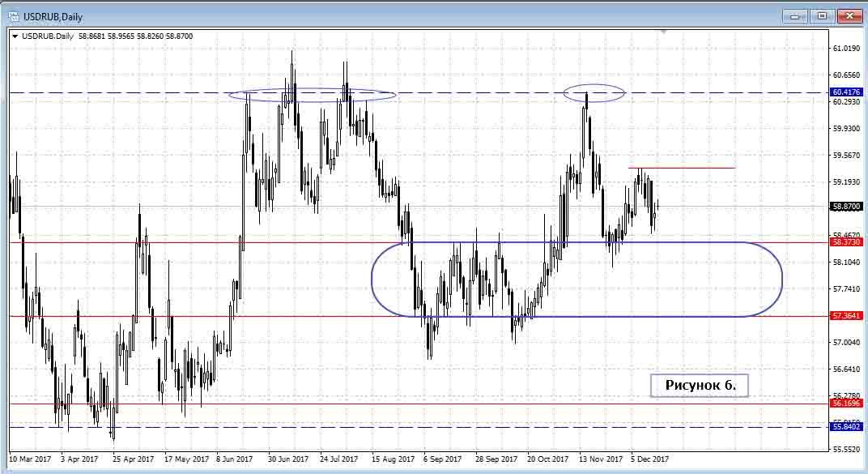Image resolution: width=868 pixels, height=474 pixels.
Task: Click the current price label 58.8700
Action: (846, 207)
